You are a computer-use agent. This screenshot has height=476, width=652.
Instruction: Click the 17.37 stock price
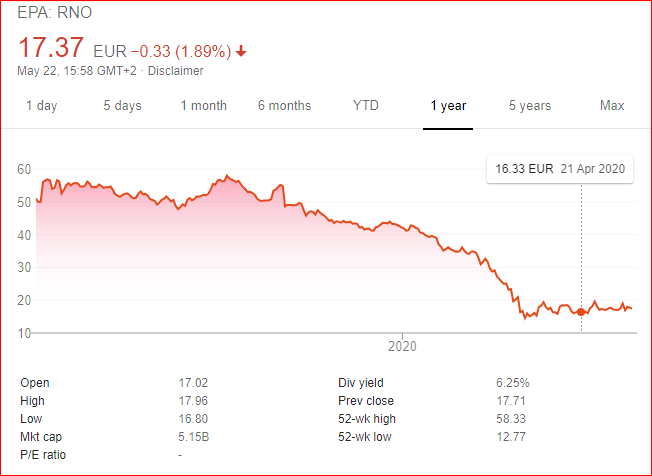[x=51, y=47]
